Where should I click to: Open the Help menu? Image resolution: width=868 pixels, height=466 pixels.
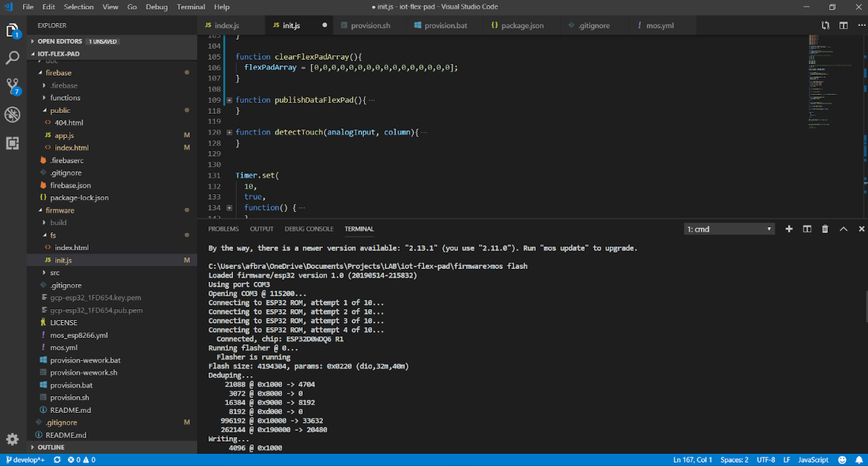click(x=221, y=6)
